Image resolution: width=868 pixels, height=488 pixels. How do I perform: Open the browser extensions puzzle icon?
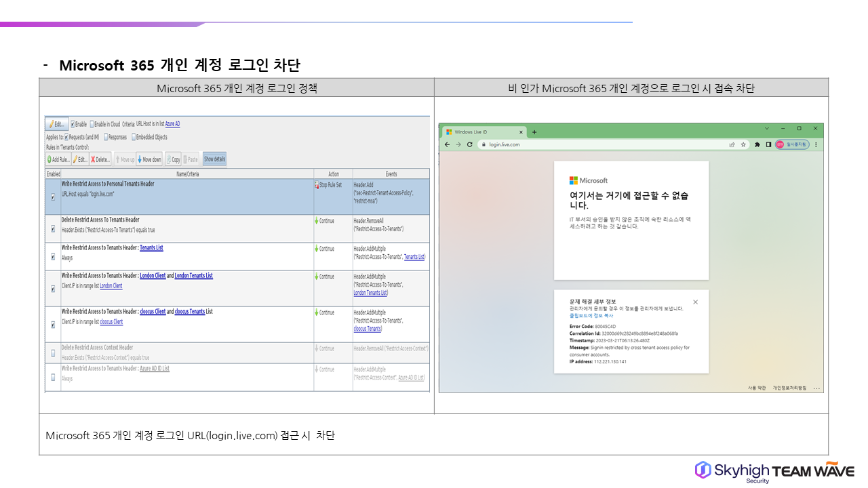756,144
